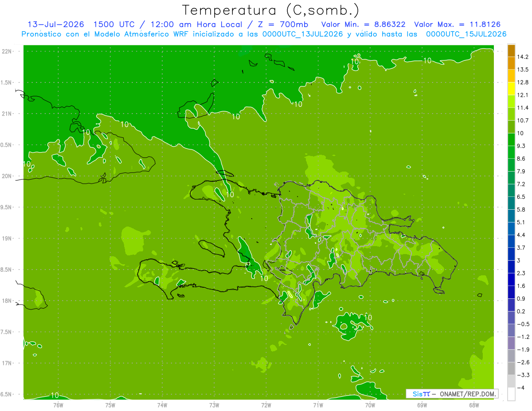Click the title 'Temperatura (C,somb.)'

click(x=271, y=10)
